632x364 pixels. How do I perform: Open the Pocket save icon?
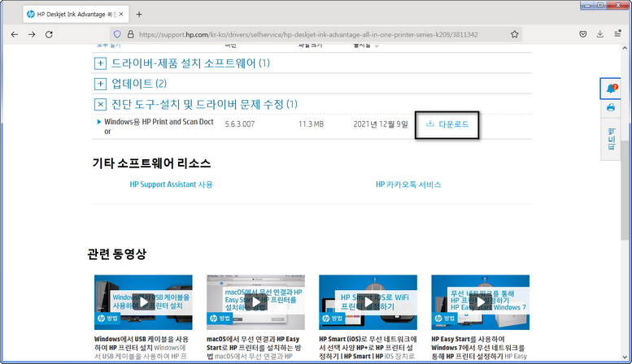click(583, 34)
